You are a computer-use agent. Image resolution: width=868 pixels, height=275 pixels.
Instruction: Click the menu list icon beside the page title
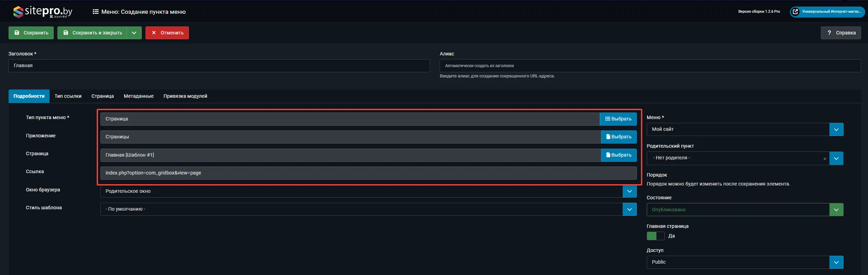coord(96,12)
